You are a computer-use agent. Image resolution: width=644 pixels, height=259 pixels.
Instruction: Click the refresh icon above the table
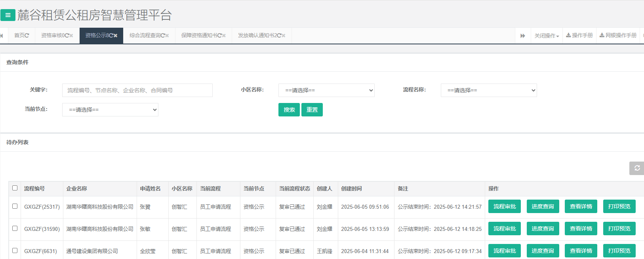(x=637, y=168)
